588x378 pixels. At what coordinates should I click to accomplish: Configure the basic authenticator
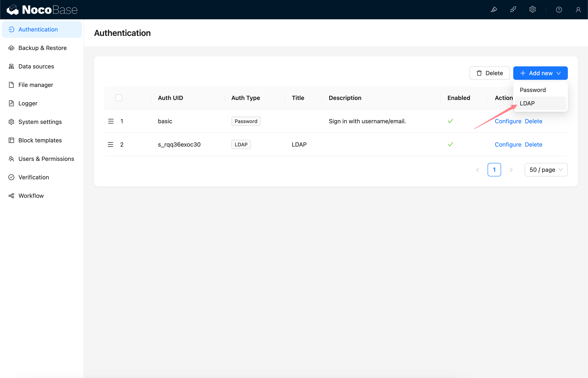click(508, 121)
